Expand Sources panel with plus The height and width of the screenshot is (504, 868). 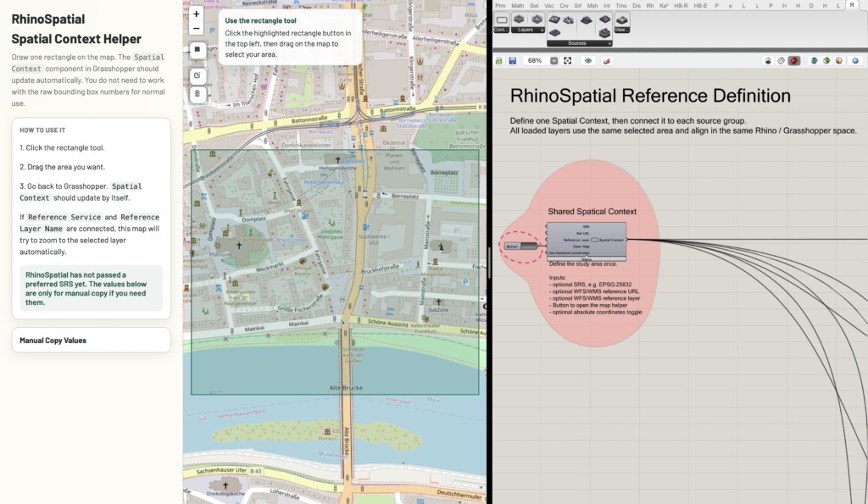(x=609, y=43)
